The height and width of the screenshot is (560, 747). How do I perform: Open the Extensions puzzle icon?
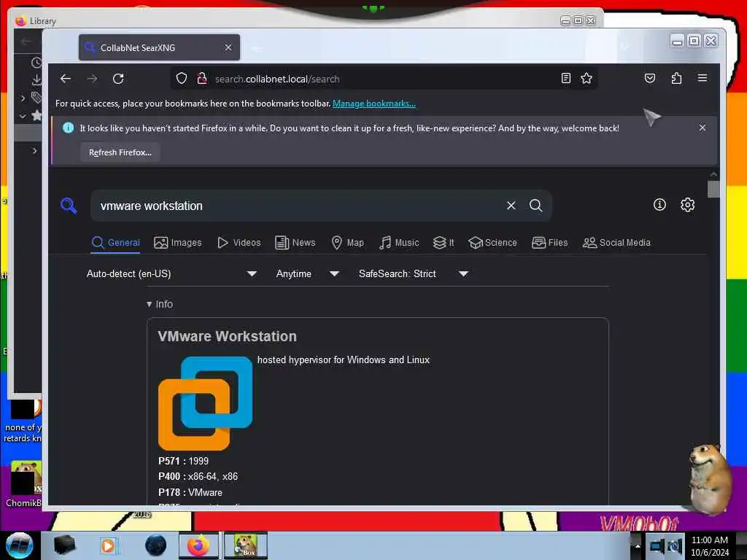click(676, 78)
